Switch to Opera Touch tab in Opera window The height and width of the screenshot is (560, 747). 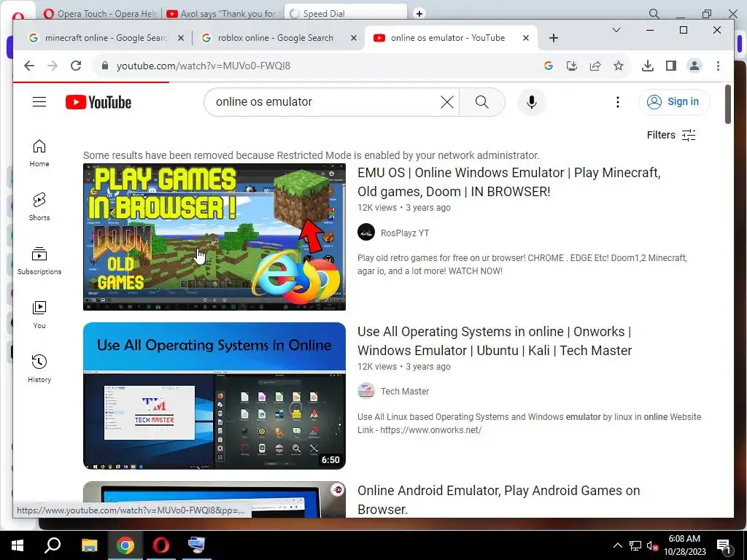[99, 13]
